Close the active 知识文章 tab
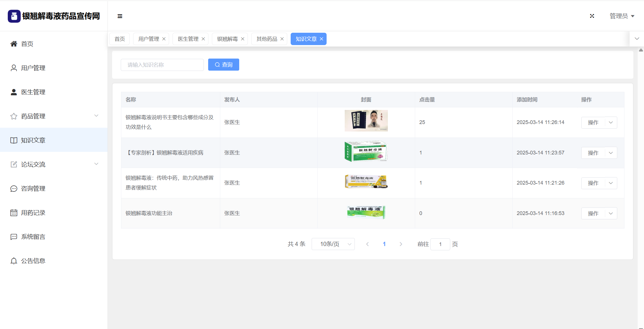Screen dimensions: 644x329 pyautogui.click(x=321, y=39)
